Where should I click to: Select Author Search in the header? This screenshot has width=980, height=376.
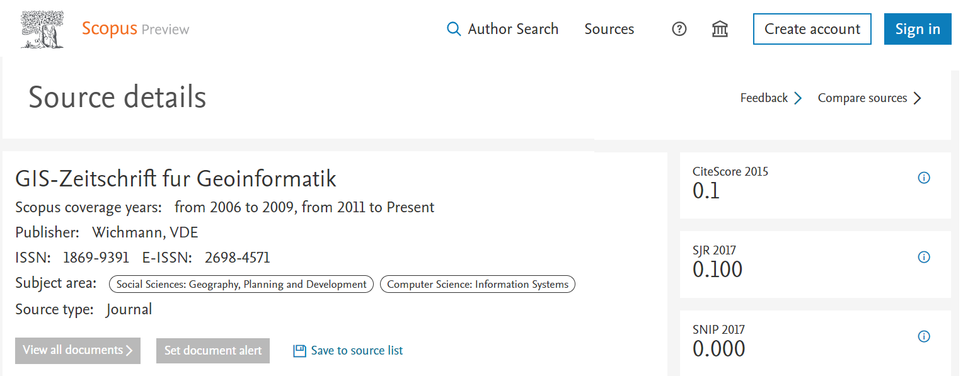[x=512, y=29]
